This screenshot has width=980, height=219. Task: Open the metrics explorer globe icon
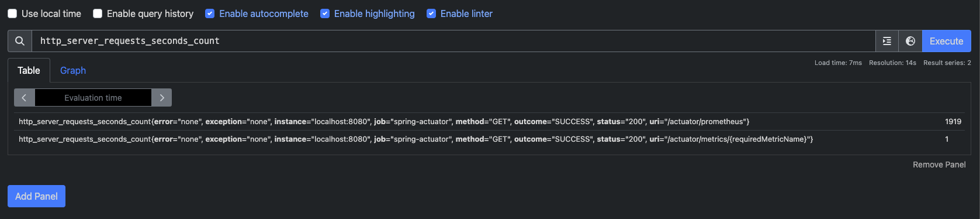point(910,41)
